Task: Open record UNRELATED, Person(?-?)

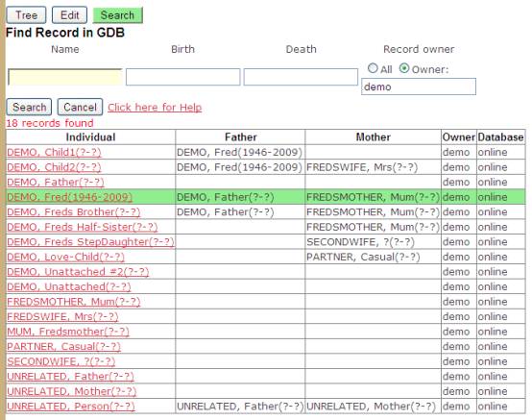Action: [x=70, y=407]
